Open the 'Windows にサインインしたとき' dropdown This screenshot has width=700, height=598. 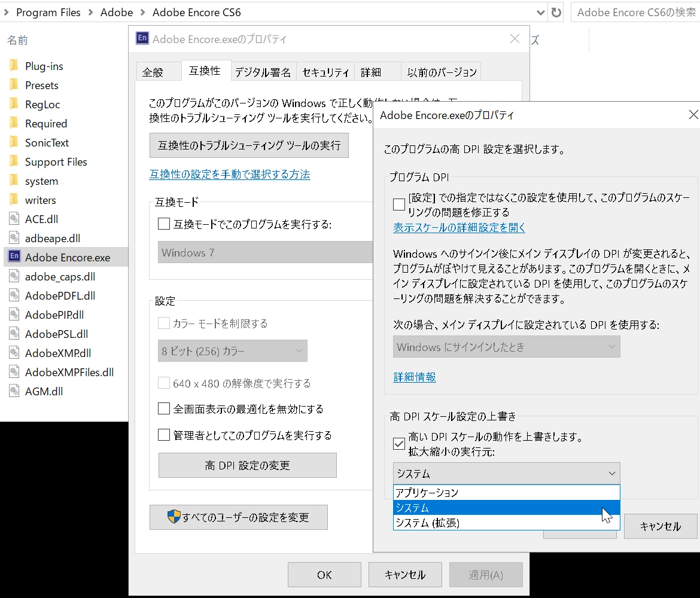coord(506,347)
